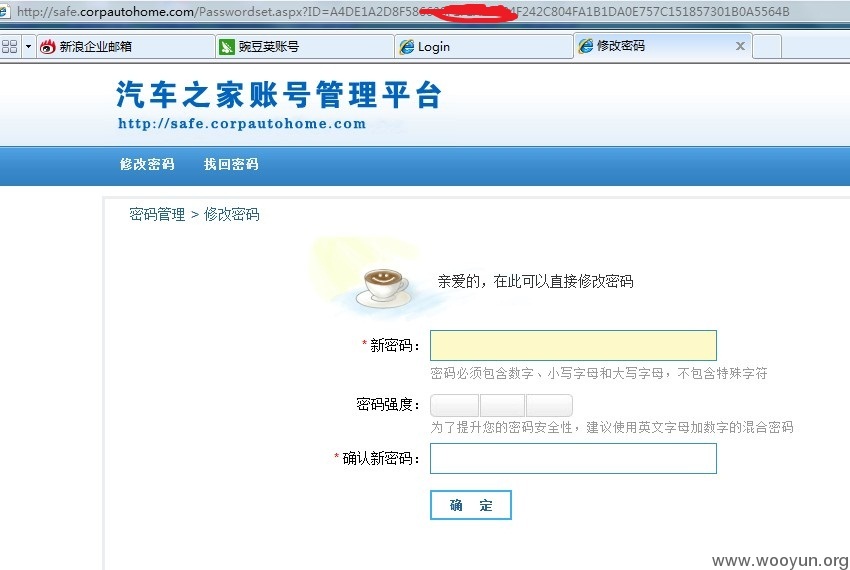The image size is (850, 570).
Task: Click the 确认新密码 field label
Action: pyautogui.click(x=381, y=459)
